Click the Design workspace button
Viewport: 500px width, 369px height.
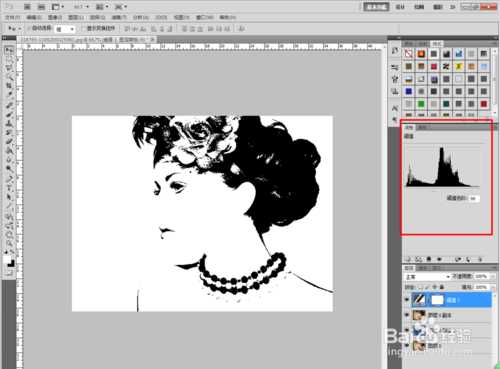(400, 7)
